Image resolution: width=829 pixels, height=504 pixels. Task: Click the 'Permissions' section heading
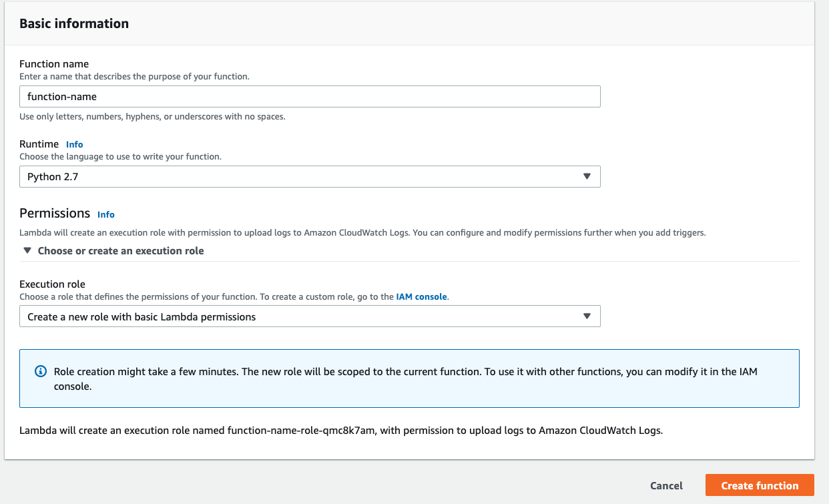click(x=55, y=214)
